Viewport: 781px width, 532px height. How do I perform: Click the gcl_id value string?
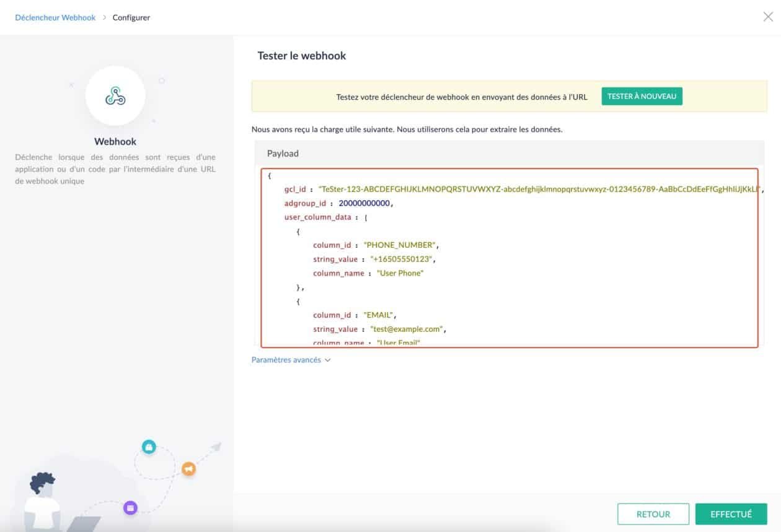tap(538, 190)
